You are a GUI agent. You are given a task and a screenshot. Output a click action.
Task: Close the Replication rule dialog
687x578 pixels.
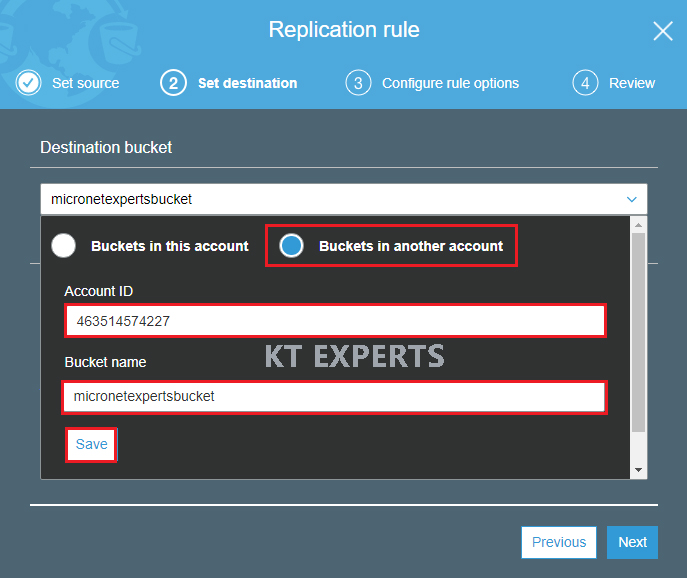(x=662, y=31)
